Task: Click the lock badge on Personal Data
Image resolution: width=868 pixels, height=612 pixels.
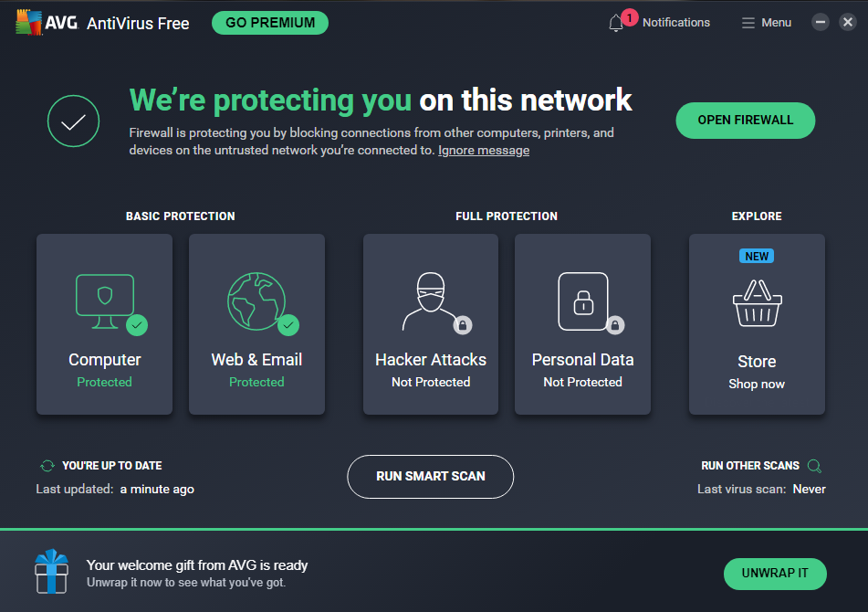Action: (x=615, y=325)
